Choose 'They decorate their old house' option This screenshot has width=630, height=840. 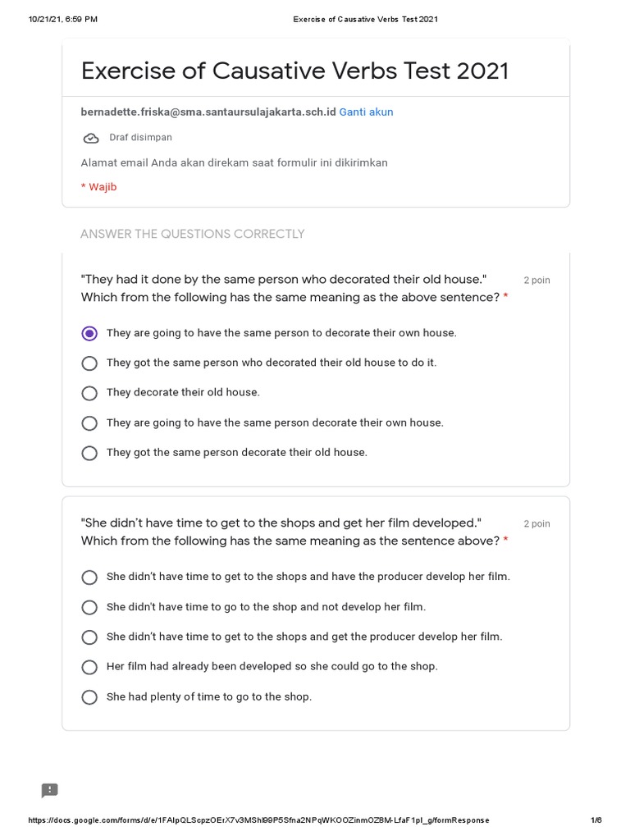coord(89,393)
